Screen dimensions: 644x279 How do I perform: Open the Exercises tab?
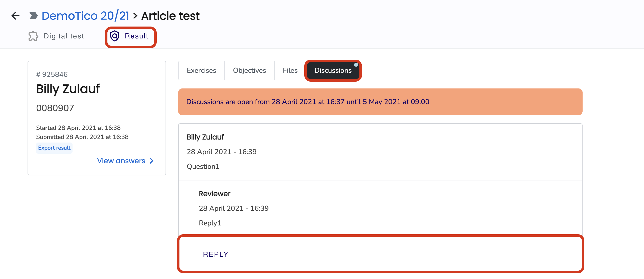(x=201, y=71)
